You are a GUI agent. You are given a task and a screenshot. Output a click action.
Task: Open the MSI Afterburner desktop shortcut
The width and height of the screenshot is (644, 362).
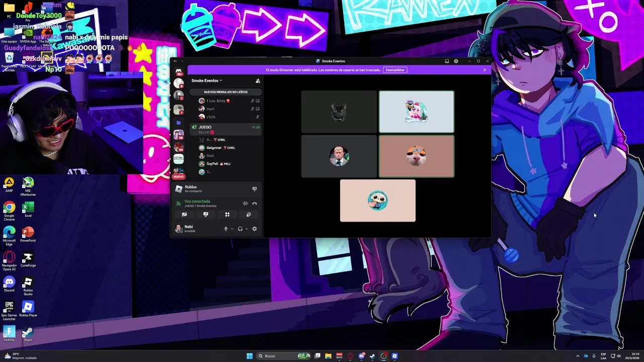point(28,186)
